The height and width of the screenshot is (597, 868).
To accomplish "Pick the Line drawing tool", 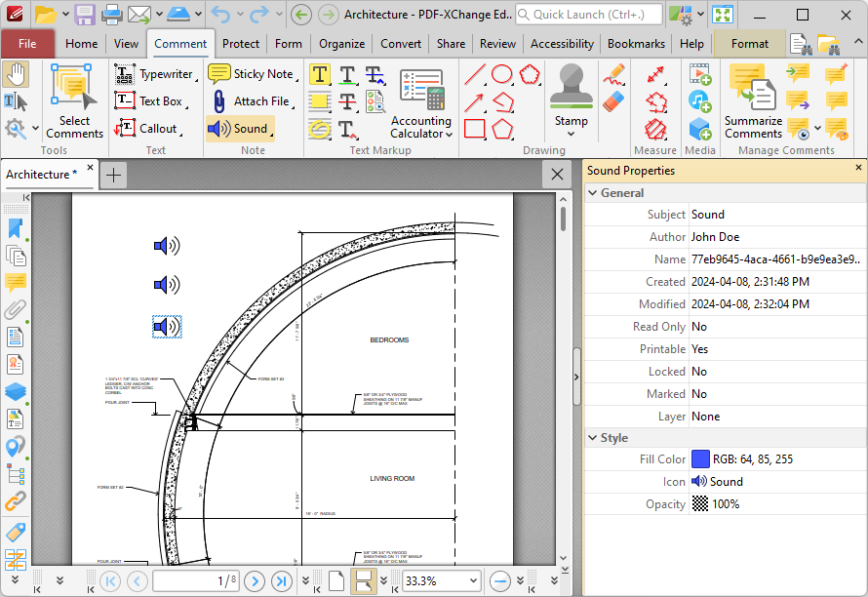I will click(x=474, y=75).
